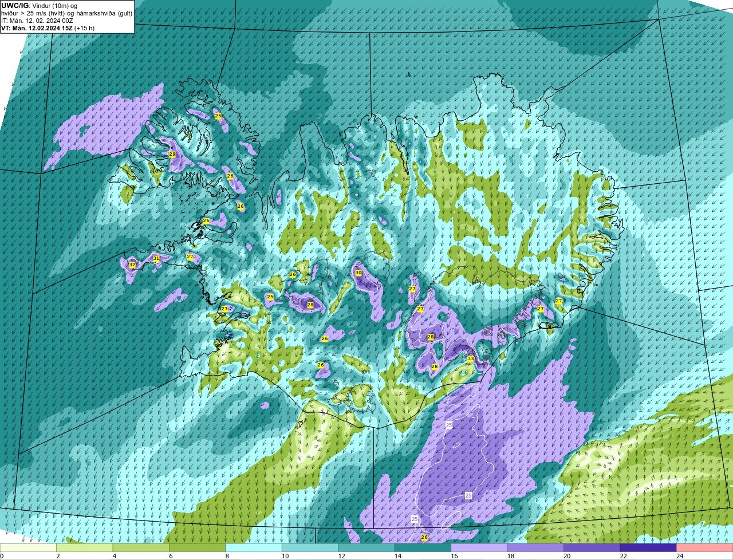The image size is (733, 560).
Task: Click the pale yellow 0–2 m/s legend swatch
Action: (x=29, y=548)
